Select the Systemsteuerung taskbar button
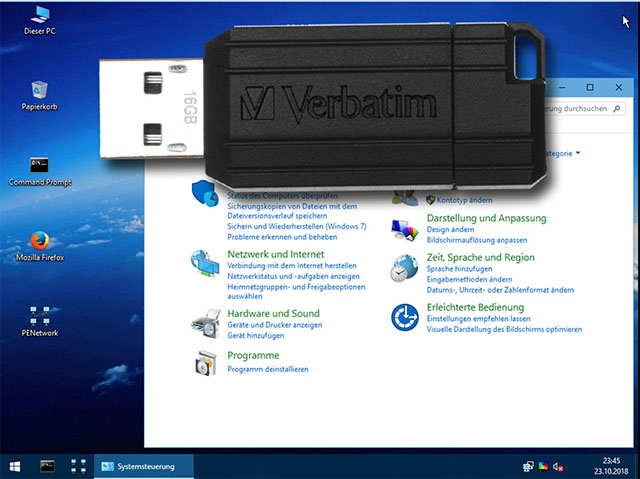 [144, 466]
